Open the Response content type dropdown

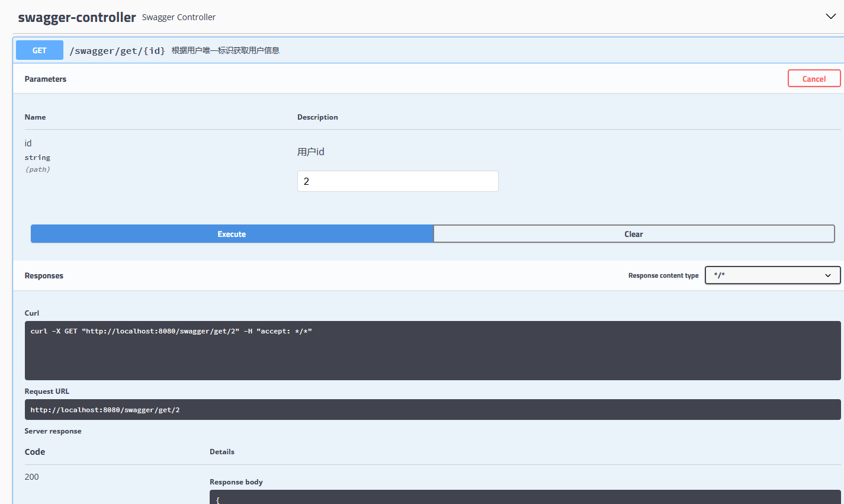click(772, 275)
